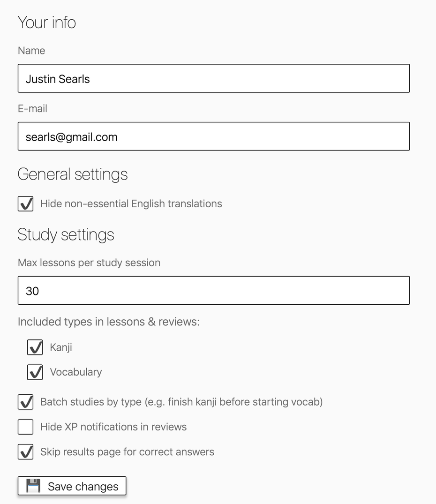
Task: Tick the empty Hide XP notifications checkbox
Action: 26,427
